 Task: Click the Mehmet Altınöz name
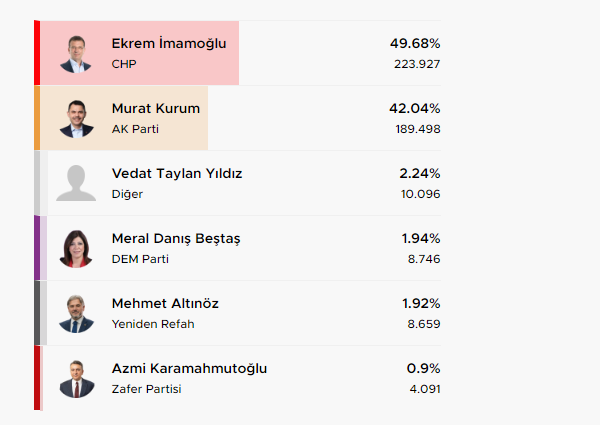pyautogui.click(x=165, y=304)
